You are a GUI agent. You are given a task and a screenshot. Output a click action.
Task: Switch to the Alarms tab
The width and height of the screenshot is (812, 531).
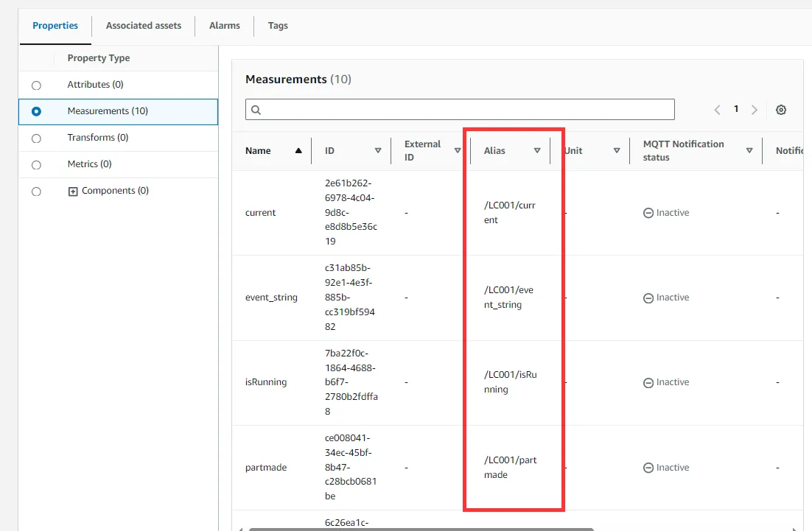point(225,25)
